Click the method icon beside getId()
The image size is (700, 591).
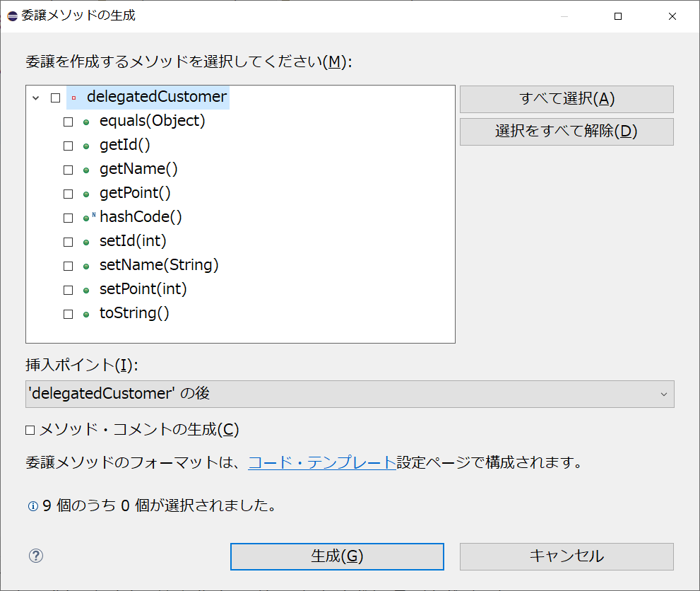pos(86,145)
